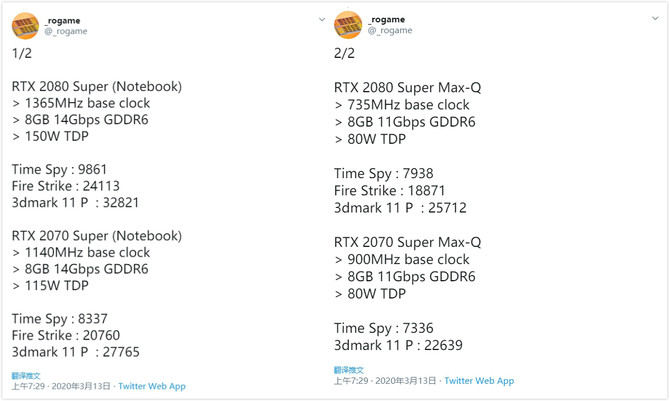Click the 上午7:29 timestamp on the right tweet
Screen dimensions: 670x401
click(x=351, y=381)
